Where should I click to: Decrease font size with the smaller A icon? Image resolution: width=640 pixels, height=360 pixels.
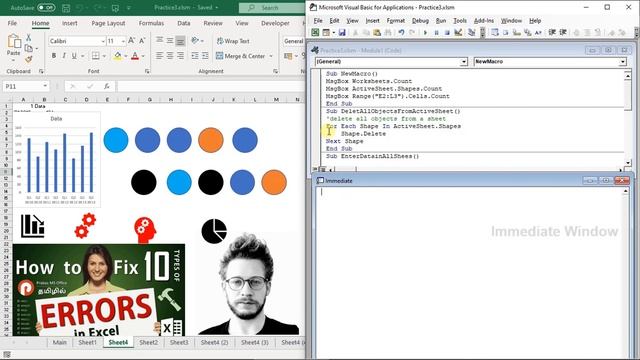pos(142,41)
